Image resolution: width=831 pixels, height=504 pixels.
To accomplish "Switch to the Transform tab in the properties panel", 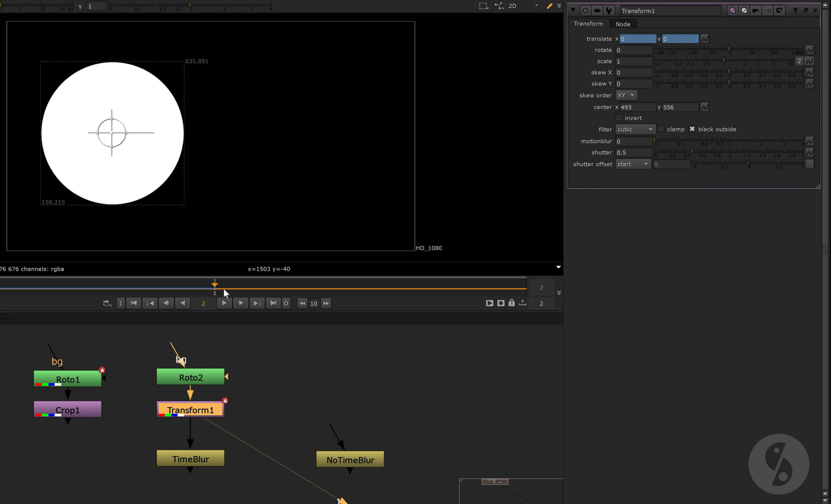I will coord(588,24).
